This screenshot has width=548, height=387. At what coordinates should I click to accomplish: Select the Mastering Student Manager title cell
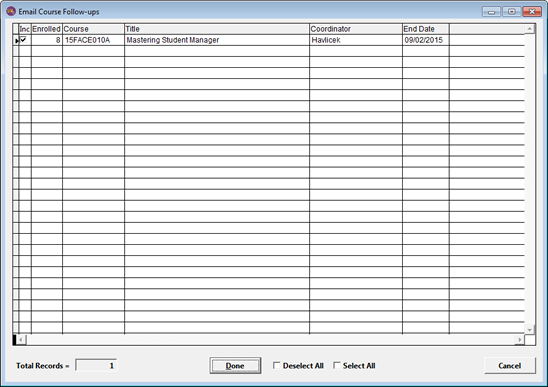pos(217,40)
